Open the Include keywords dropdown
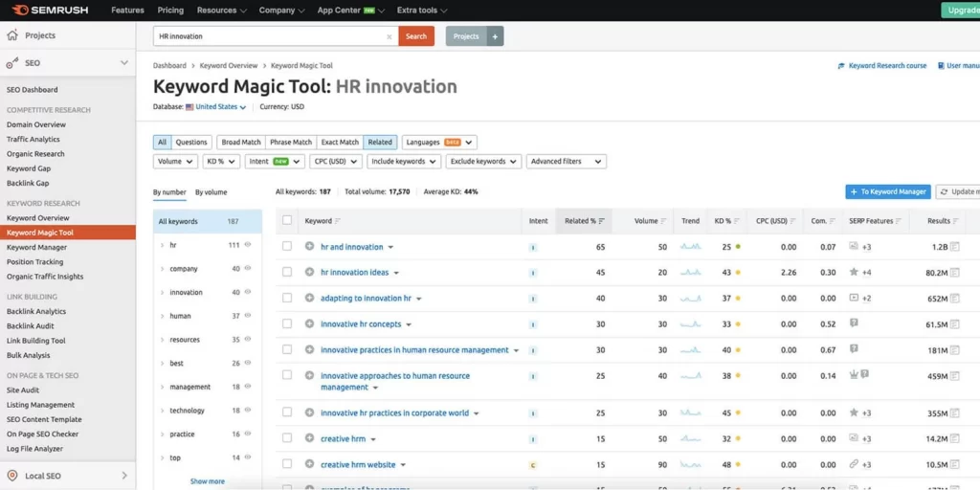The width and height of the screenshot is (980, 490). click(x=403, y=161)
